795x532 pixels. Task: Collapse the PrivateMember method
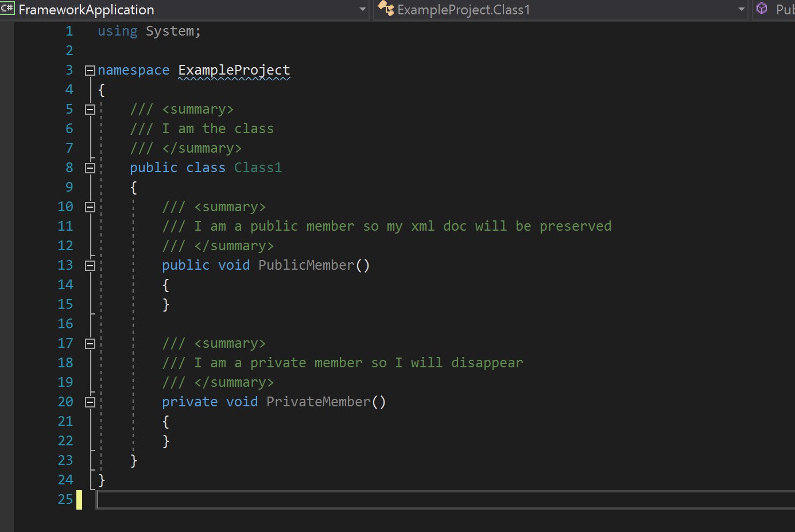tap(90, 402)
